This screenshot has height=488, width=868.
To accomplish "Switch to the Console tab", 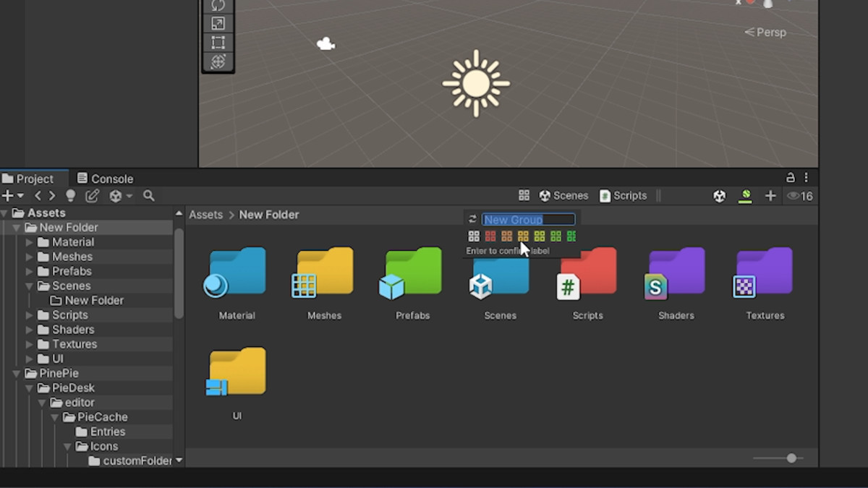I will 105,179.
